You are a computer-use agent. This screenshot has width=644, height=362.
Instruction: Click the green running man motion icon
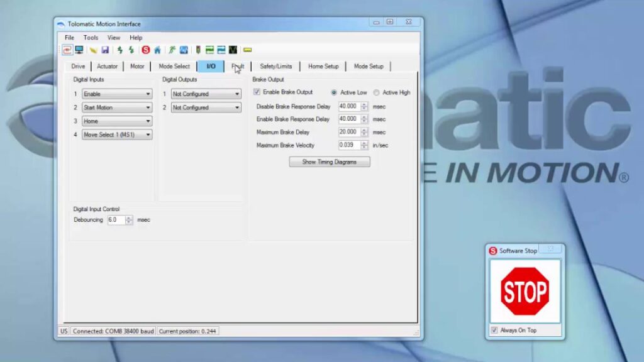172,50
